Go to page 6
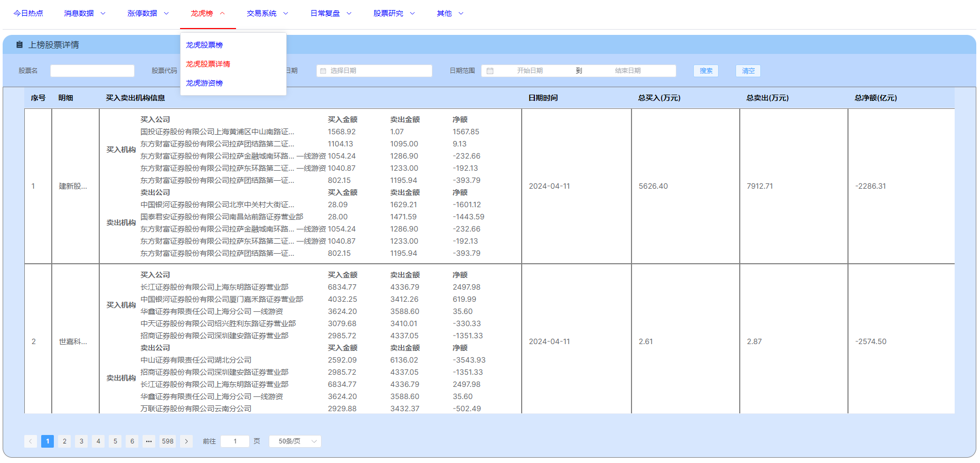980x463 pixels. (x=132, y=441)
